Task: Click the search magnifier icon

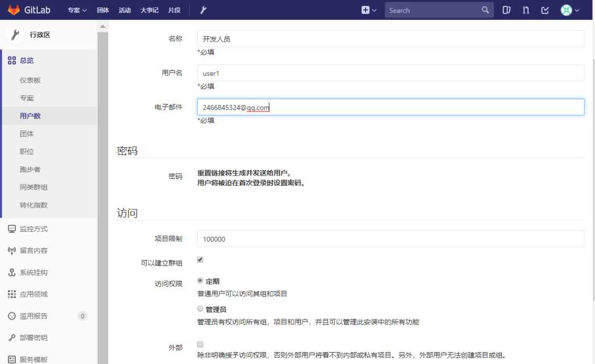Action: point(485,10)
